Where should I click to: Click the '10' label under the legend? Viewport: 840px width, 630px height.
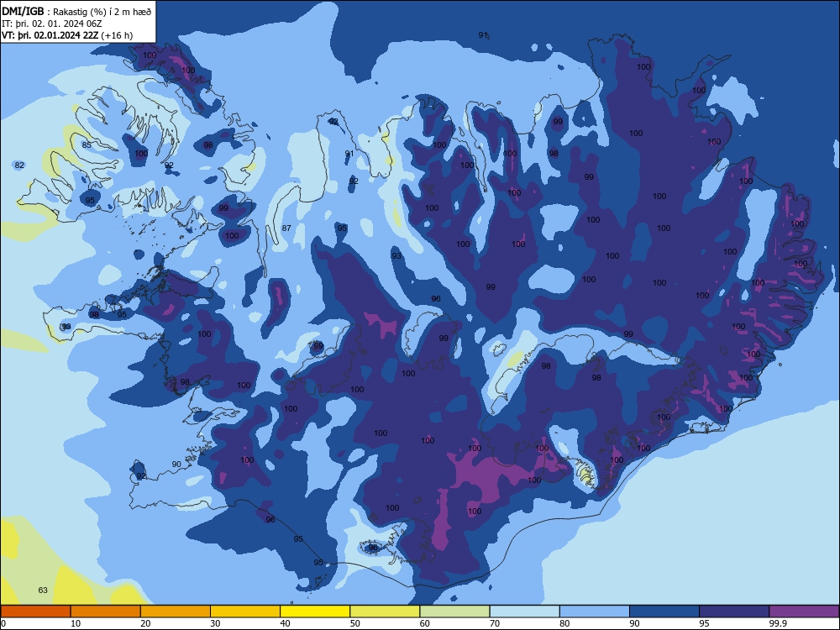tap(76, 623)
